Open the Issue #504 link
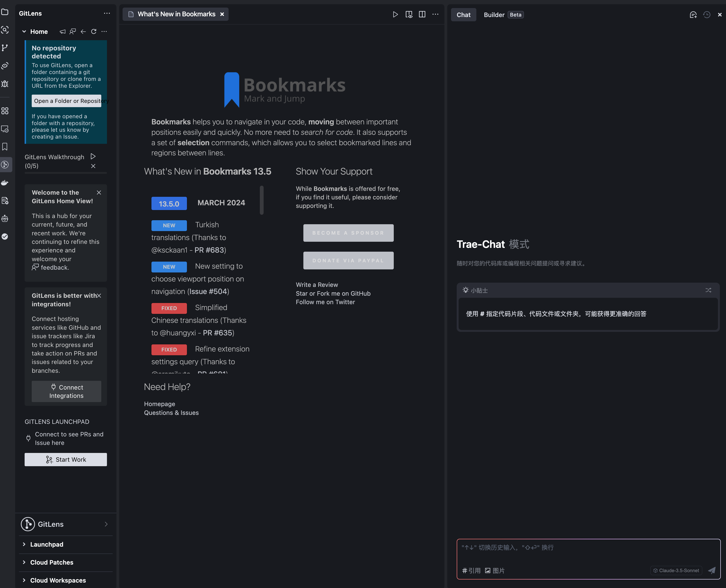This screenshot has height=588, width=726. (x=208, y=291)
